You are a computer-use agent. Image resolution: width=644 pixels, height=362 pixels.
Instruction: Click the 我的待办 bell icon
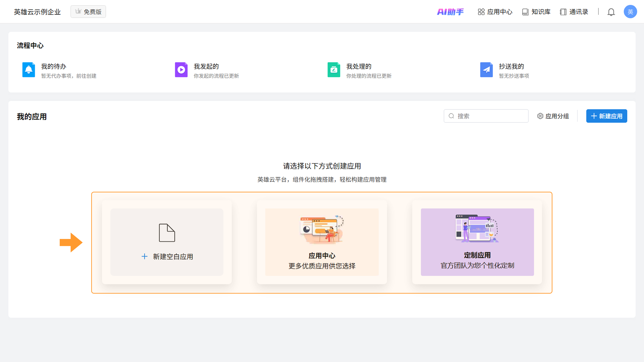(29, 70)
